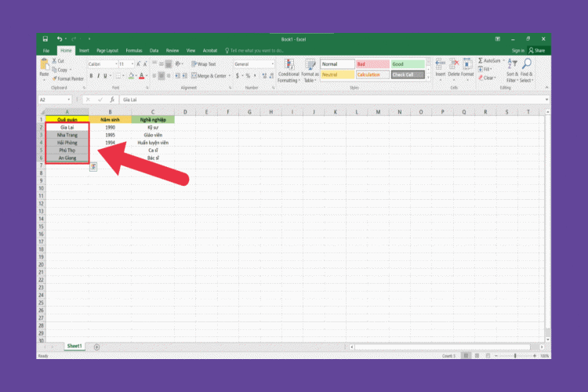Click the Quick Analysis icon below the selection
Image resolution: width=588 pixels, height=392 pixels.
click(x=93, y=166)
